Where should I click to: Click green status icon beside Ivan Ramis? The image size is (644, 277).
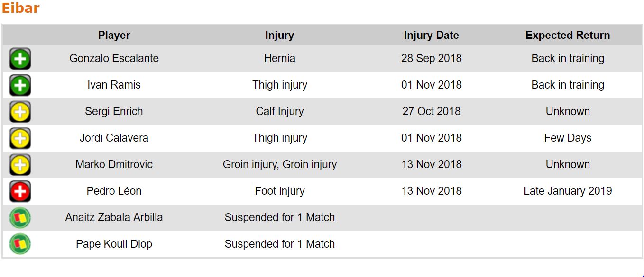click(x=20, y=85)
